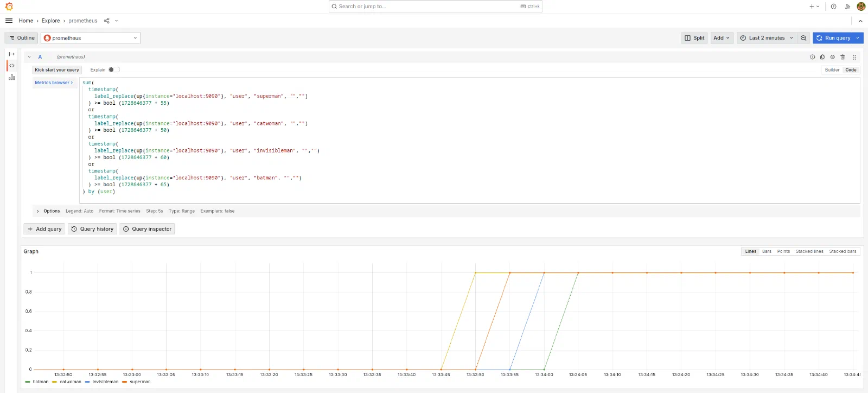Select Points graph style
The width and height of the screenshot is (868, 393).
point(783,251)
